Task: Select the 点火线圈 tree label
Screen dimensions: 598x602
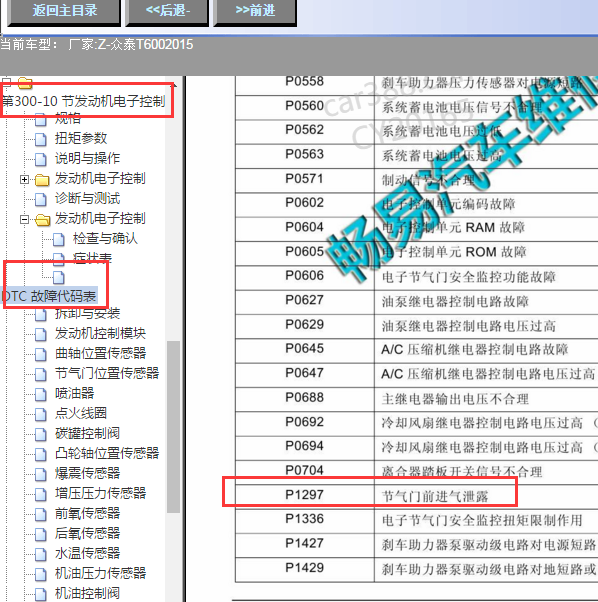Action: point(81,413)
